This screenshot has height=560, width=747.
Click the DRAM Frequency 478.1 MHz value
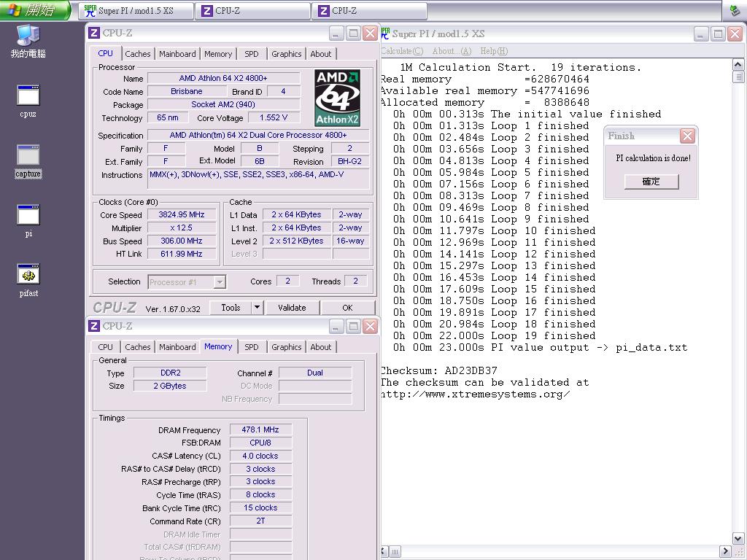260,429
